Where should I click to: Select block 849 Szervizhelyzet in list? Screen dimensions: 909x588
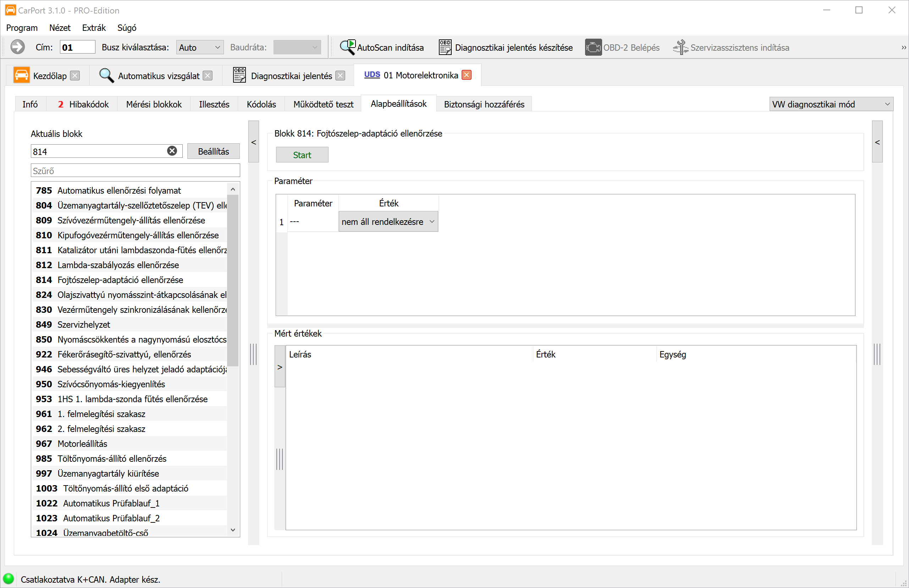84,324
